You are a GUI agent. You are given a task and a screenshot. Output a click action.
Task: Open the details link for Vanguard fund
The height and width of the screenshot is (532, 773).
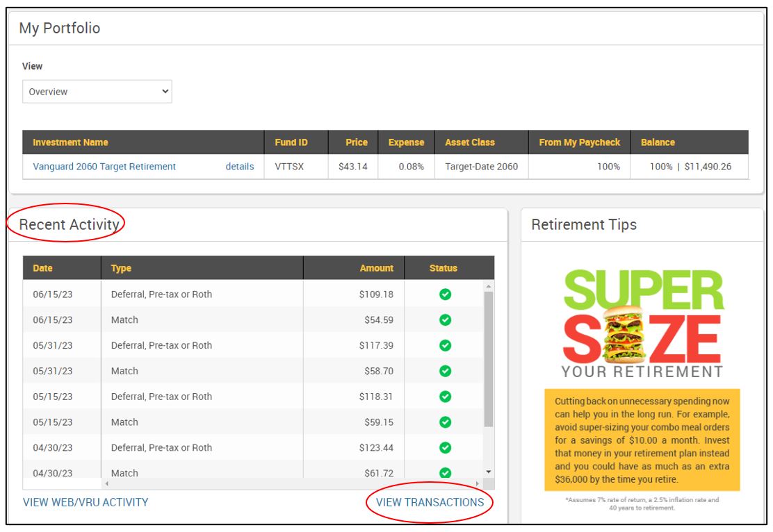240,167
